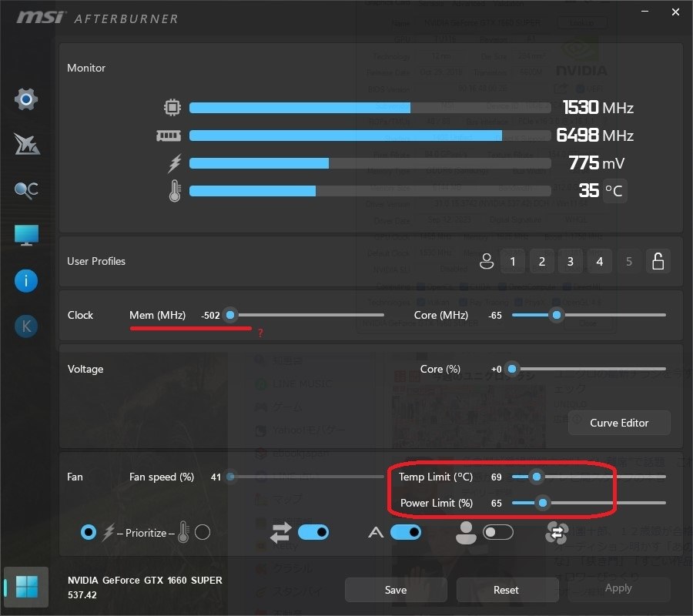
Task: Click the K icon in the sidebar
Action: [26, 326]
